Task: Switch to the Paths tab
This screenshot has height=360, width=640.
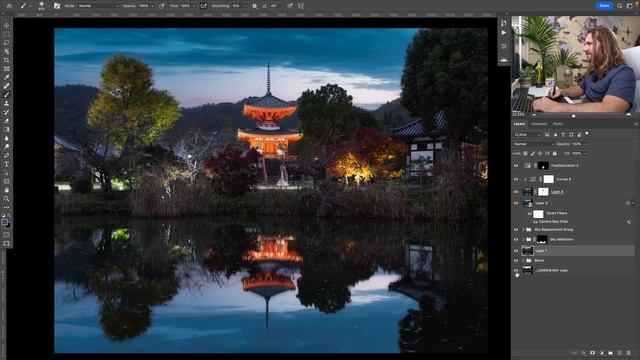Action: [558, 124]
